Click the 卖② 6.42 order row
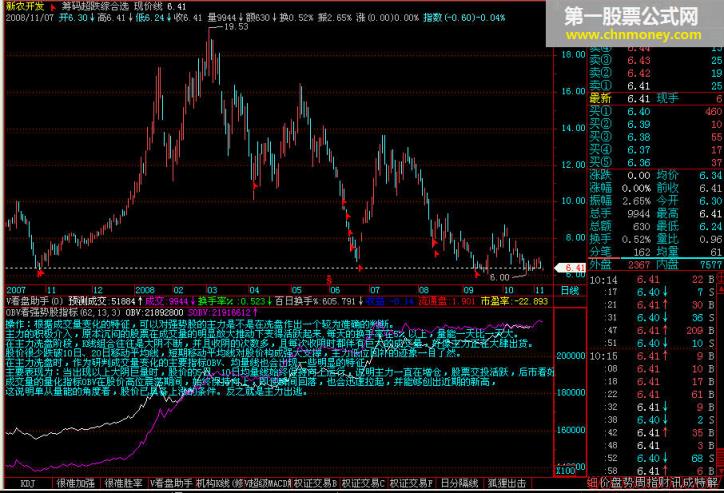 (656, 73)
